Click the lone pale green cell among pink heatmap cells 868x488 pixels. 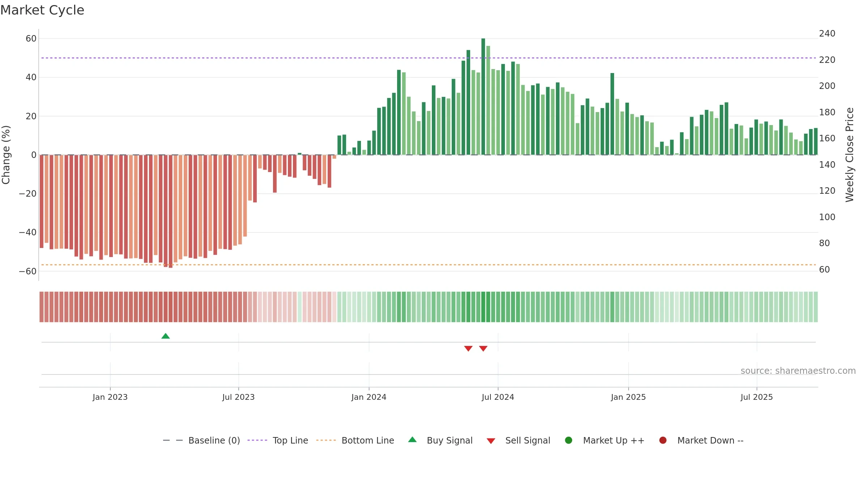coord(299,307)
